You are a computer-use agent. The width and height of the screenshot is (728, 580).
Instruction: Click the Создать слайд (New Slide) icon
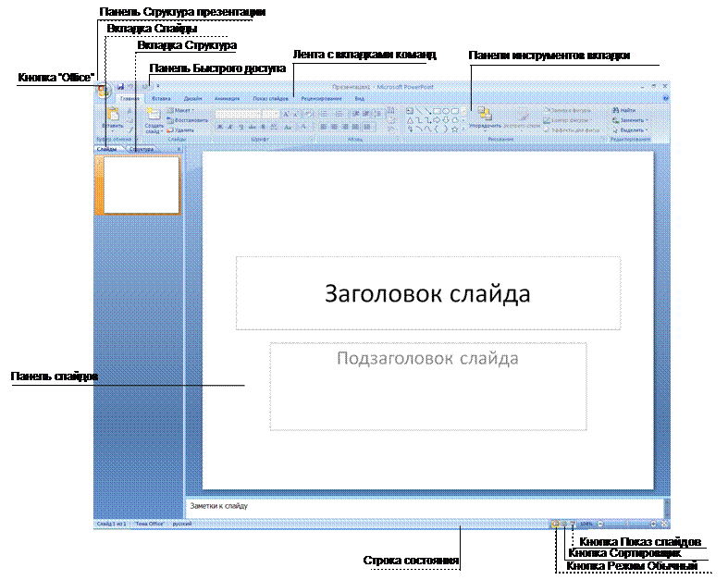154,116
